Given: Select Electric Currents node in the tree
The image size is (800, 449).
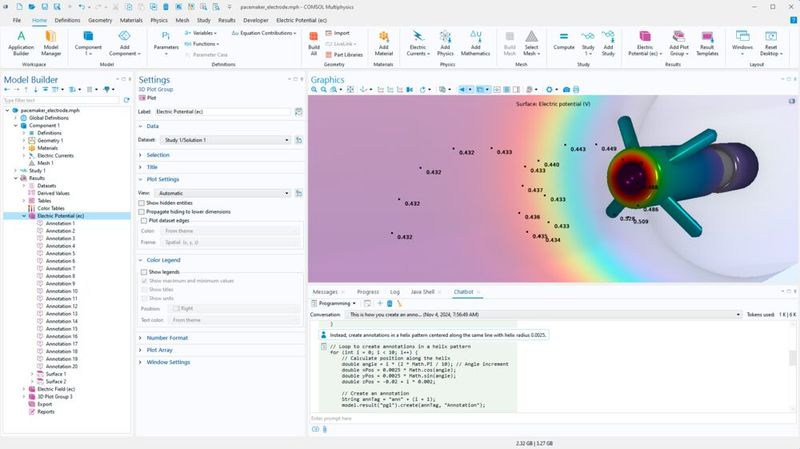Looking at the screenshot, I should pyautogui.click(x=55, y=156).
